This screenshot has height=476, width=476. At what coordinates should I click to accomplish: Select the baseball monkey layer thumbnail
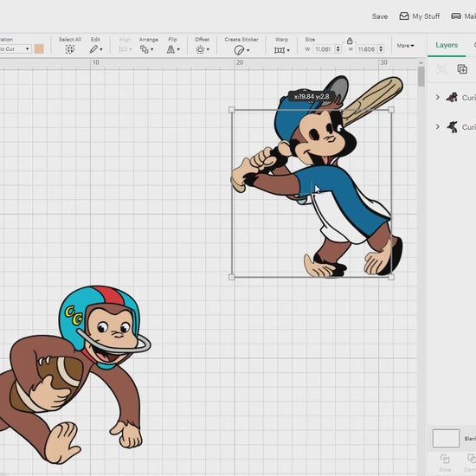click(452, 127)
